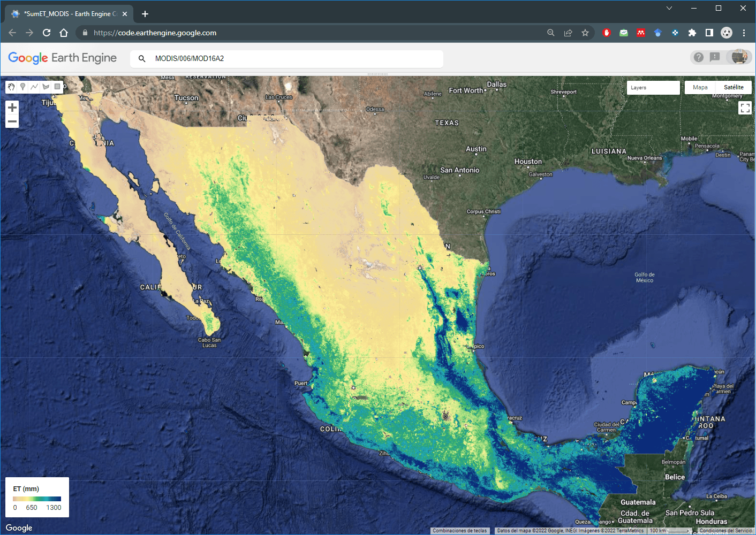Zoom in using the plus button
Viewport: 756px width, 535px height.
pyautogui.click(x=12, y=107)
